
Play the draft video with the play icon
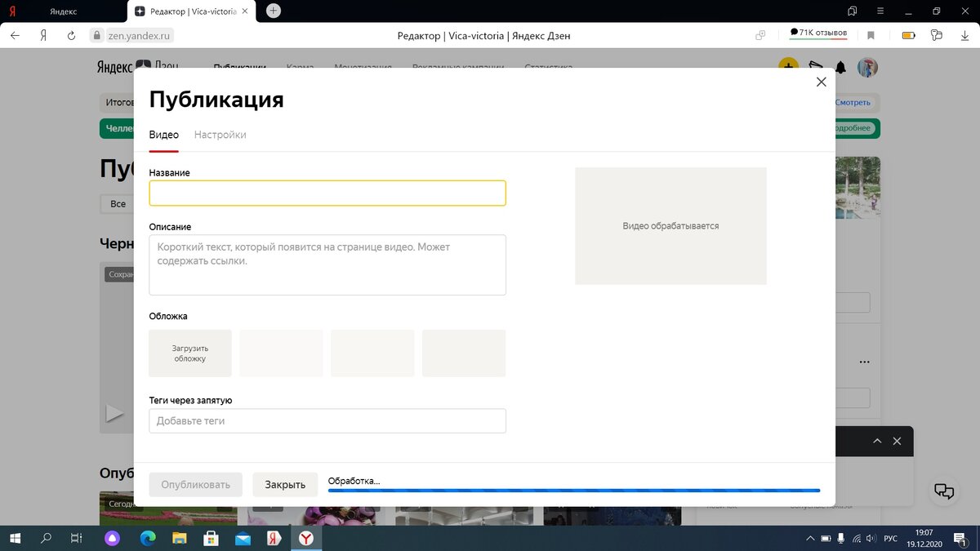[x=115, y=414]
